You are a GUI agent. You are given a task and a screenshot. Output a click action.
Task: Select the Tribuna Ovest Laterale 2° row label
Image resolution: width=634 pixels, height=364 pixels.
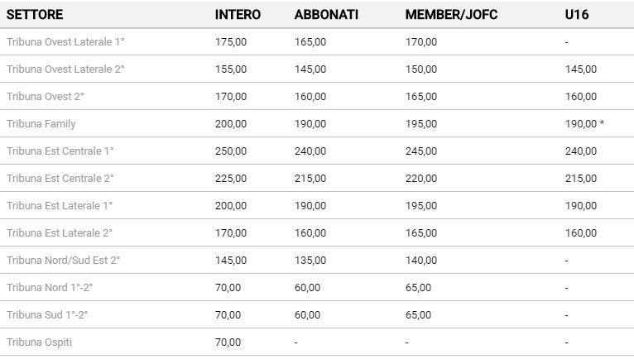click(x=65, y=69)
